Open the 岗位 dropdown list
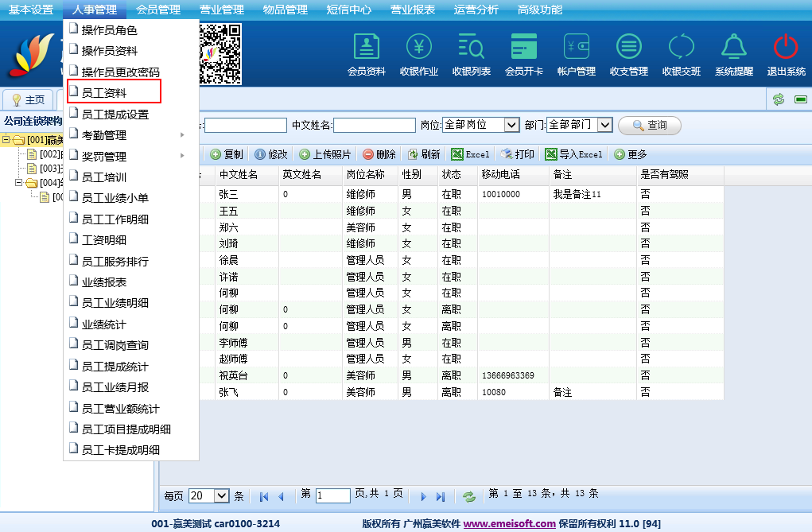The image size is (812, 532). click(x=480, y=125)
